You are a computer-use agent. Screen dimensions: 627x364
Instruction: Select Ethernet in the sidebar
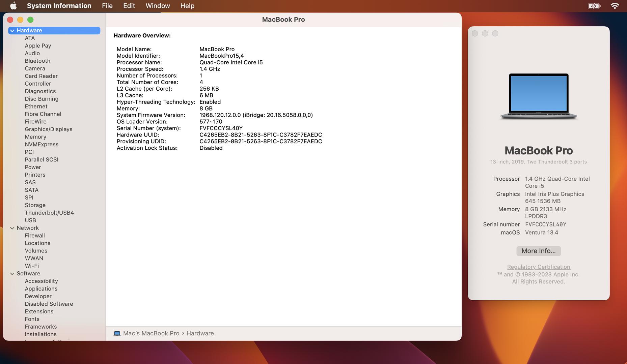(x=36, y=107)
